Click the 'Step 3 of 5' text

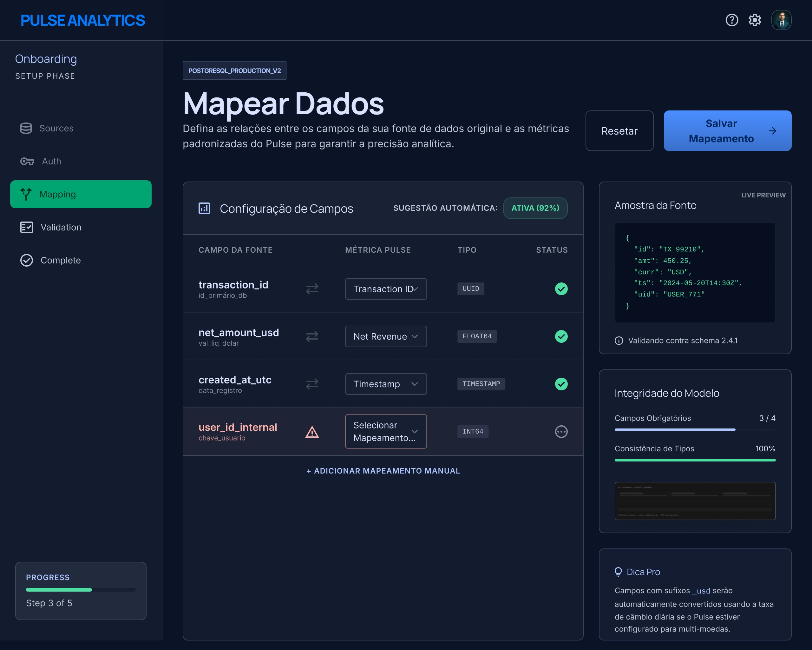click(x=49, y=603)
